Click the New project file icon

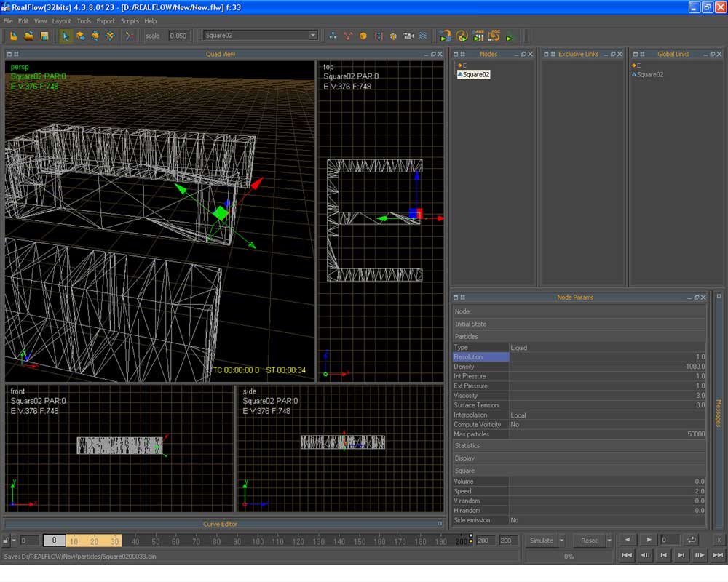[14, 36]
